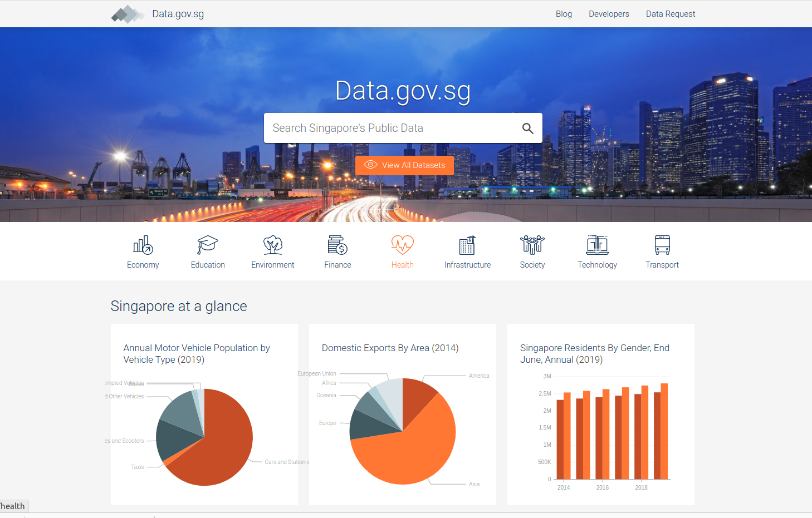Open the Economy category icon
The width and height of the screenshot is (812, 518).
point(143,245)
